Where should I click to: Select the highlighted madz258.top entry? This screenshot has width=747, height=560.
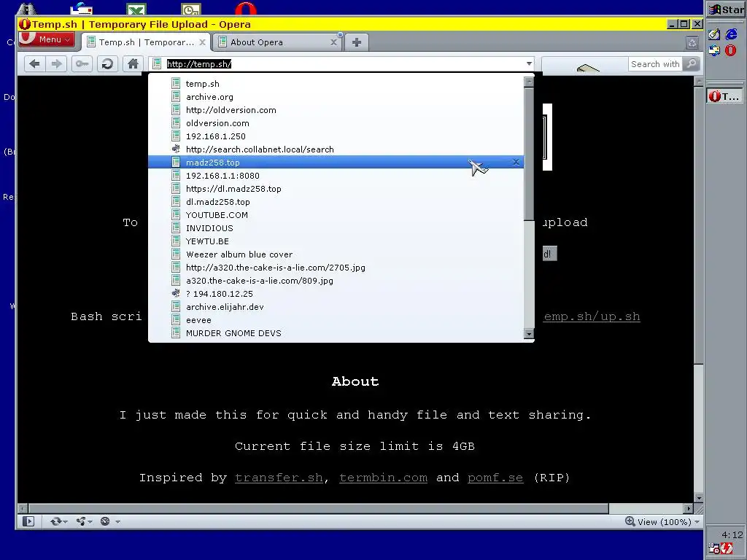point(336,163)
